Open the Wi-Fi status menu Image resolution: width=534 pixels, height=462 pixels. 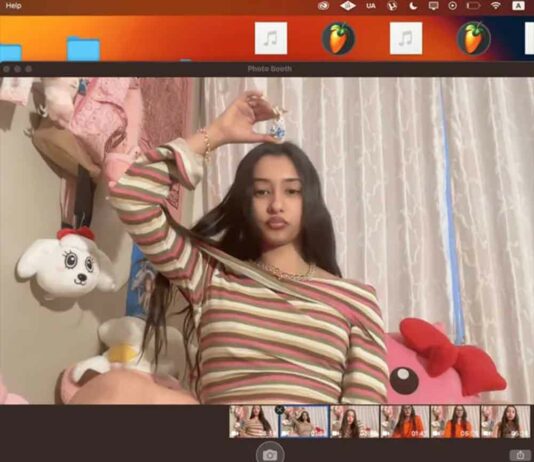pyautogui.click(x=496, y=6)
